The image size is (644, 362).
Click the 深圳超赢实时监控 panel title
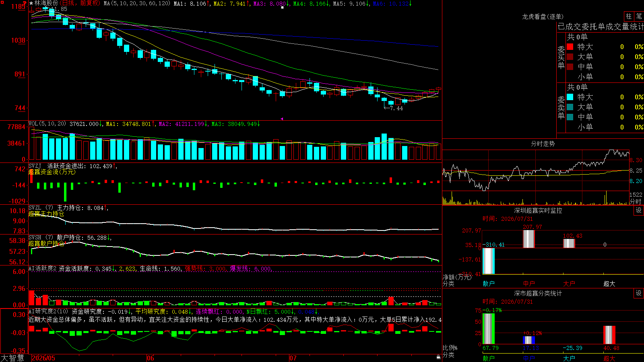538,210
